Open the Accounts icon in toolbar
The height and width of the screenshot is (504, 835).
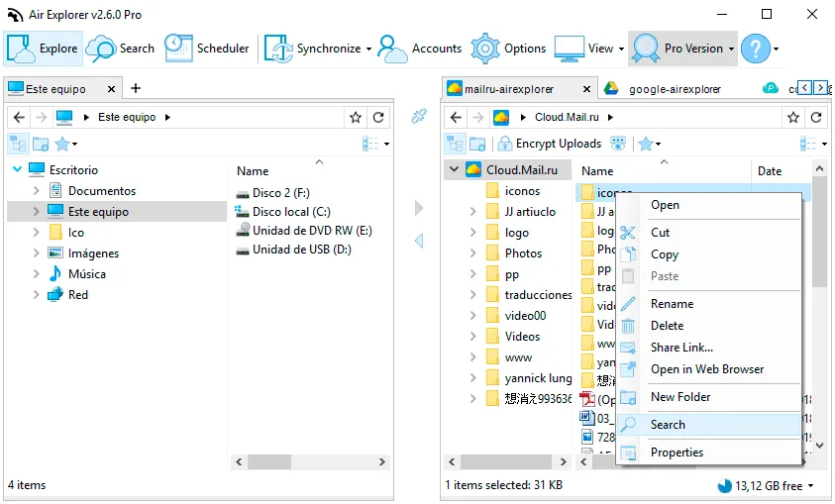tap(392, 49)
